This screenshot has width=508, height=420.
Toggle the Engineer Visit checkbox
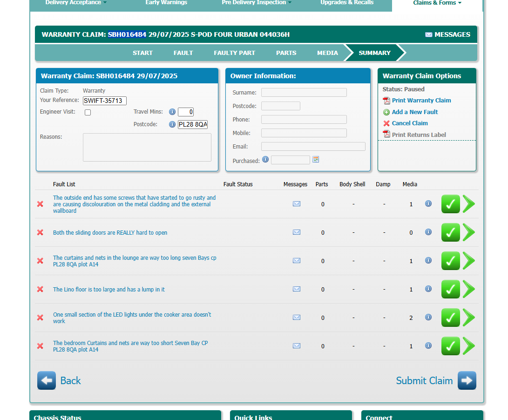pyautogui.click(x=88, y=113)
